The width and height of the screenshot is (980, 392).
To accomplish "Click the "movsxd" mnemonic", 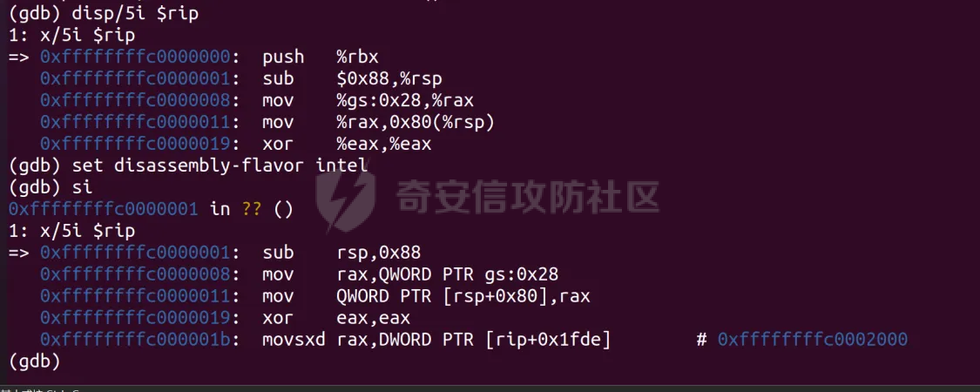I will pyautogui.click(x=294, y=340).
